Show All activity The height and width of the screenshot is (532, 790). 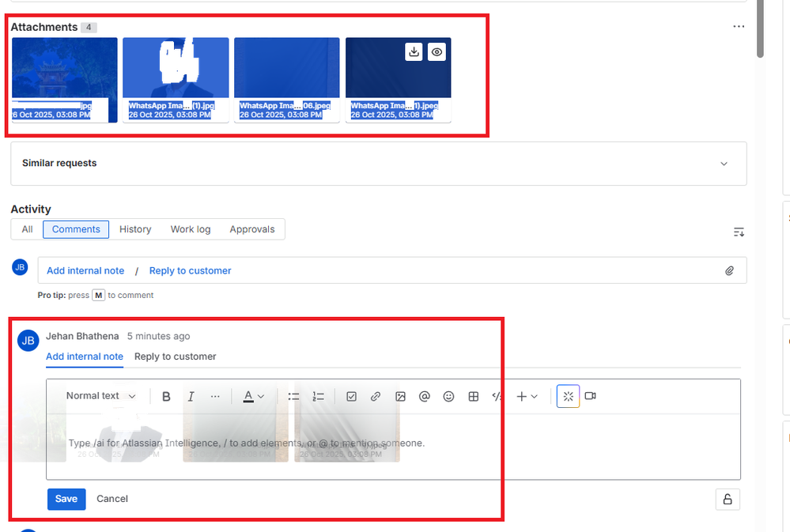point(27,229)
